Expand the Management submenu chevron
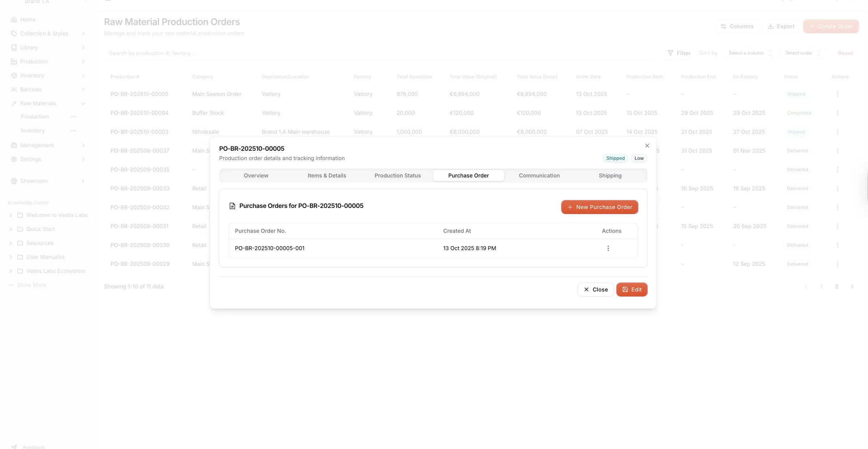This screenshot has width=868, height=449. point(83,145)
